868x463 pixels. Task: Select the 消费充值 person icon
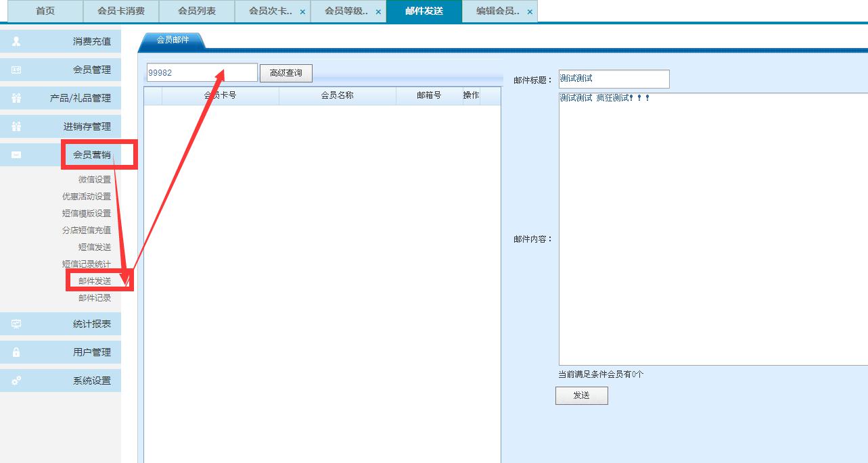15,41
